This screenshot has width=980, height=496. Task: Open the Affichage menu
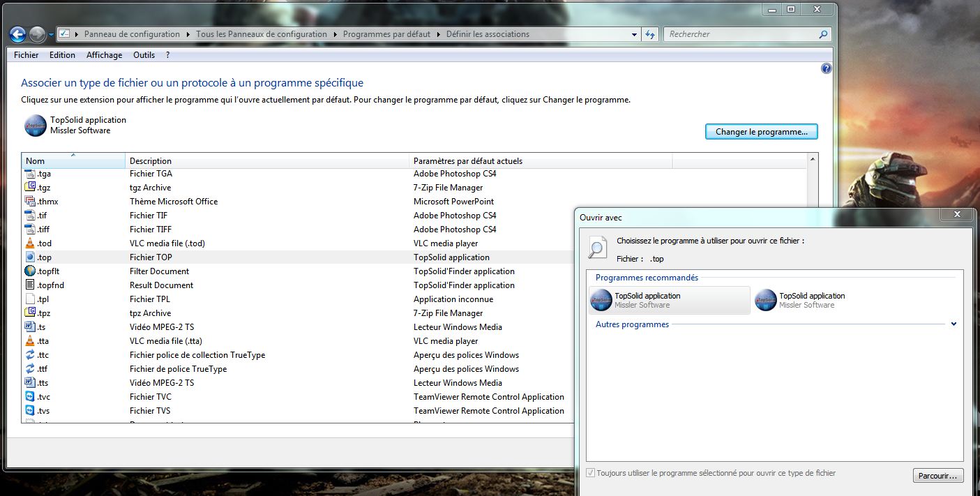(105, 55)
